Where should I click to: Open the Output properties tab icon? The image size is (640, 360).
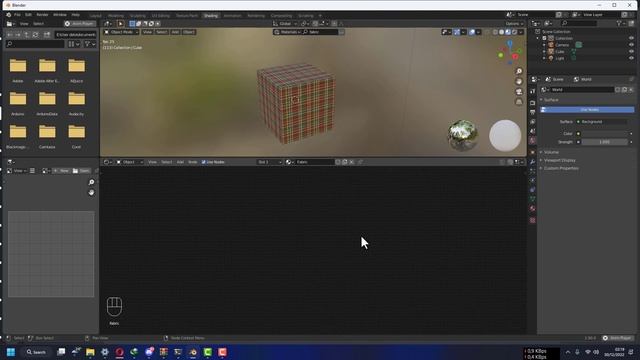click(533, 113)
